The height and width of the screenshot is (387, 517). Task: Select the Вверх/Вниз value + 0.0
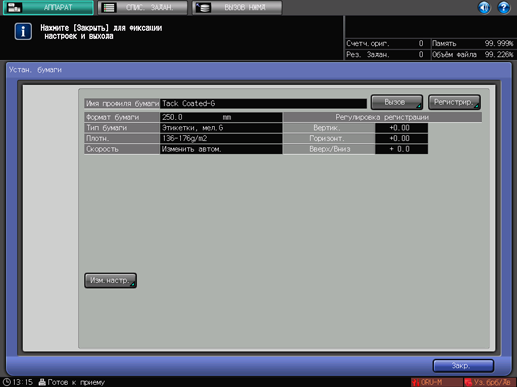click(401, 149)
